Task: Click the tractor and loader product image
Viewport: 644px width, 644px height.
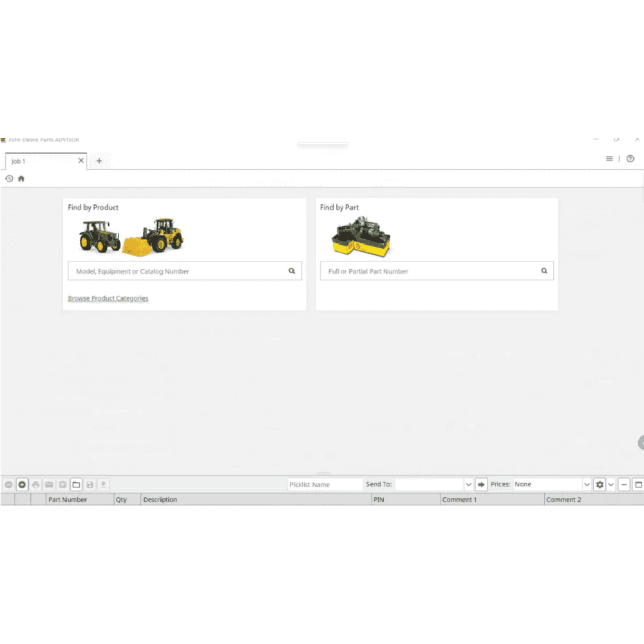Action: pos(131,237)
